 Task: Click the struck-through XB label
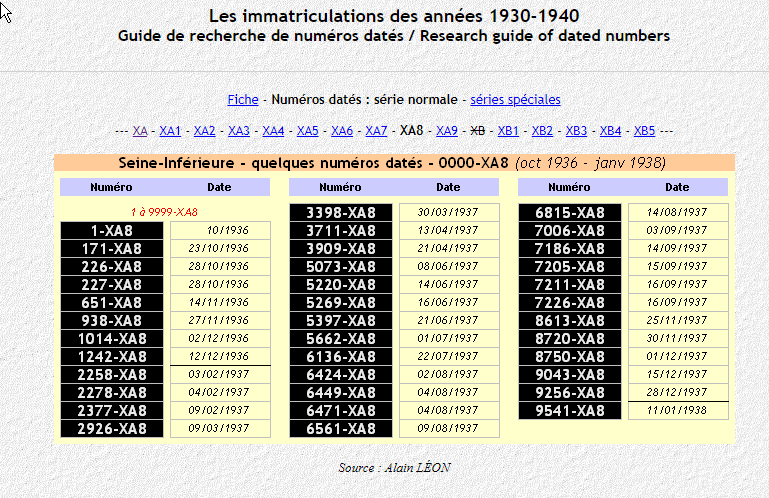tap(478, 131)
